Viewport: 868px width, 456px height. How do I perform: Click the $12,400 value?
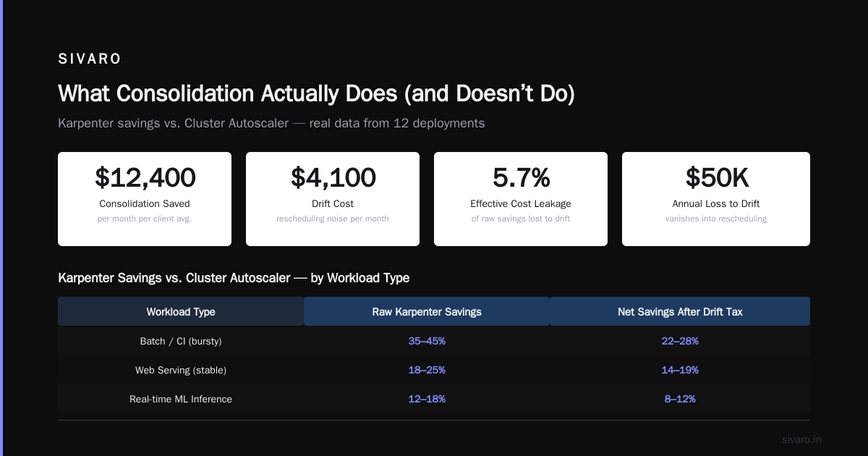coord(145,177)
